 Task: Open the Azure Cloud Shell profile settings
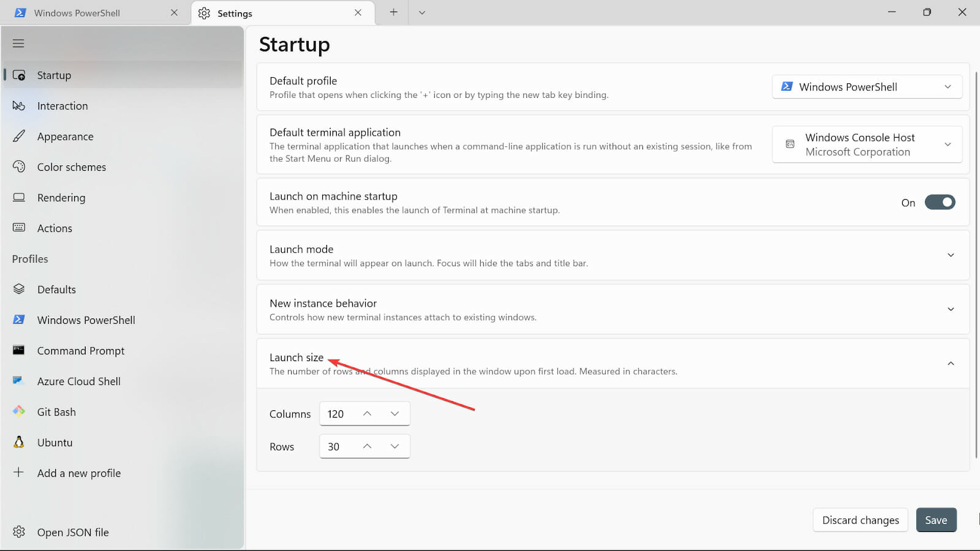[123, 381]
